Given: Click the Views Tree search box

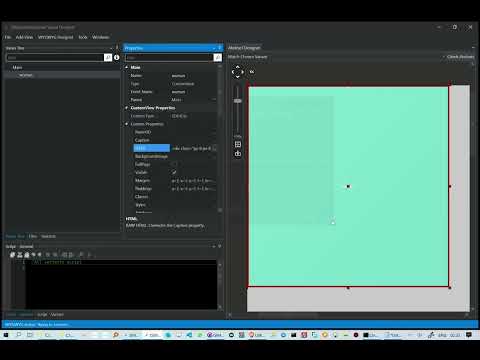Looking at the screenshot, I should (x=55, y=57).
